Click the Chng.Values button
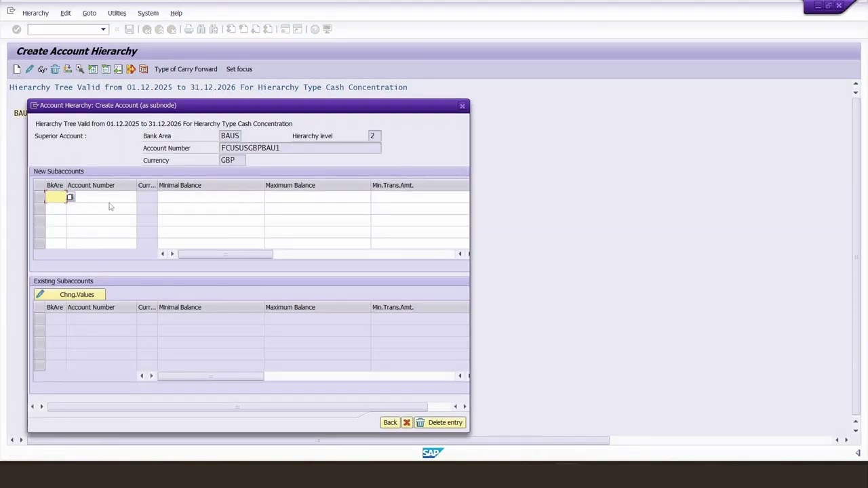This screenshot has height=488, width=868. pyautogui.click(x=69, y=294)
